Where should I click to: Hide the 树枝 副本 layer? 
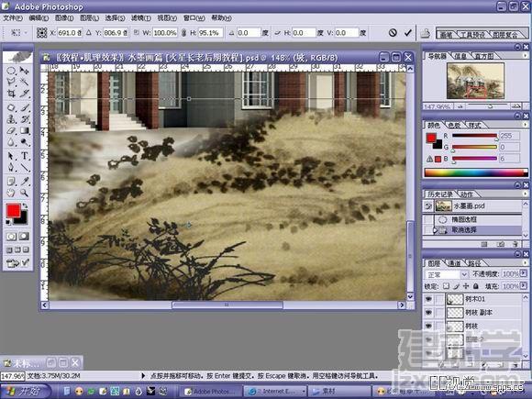point(429,312)
